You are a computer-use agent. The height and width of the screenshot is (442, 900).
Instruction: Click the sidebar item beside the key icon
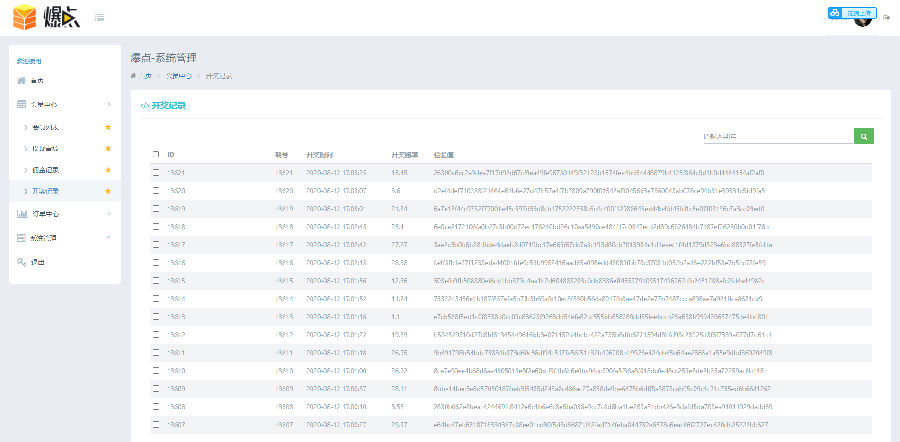(x=37, y=262)
